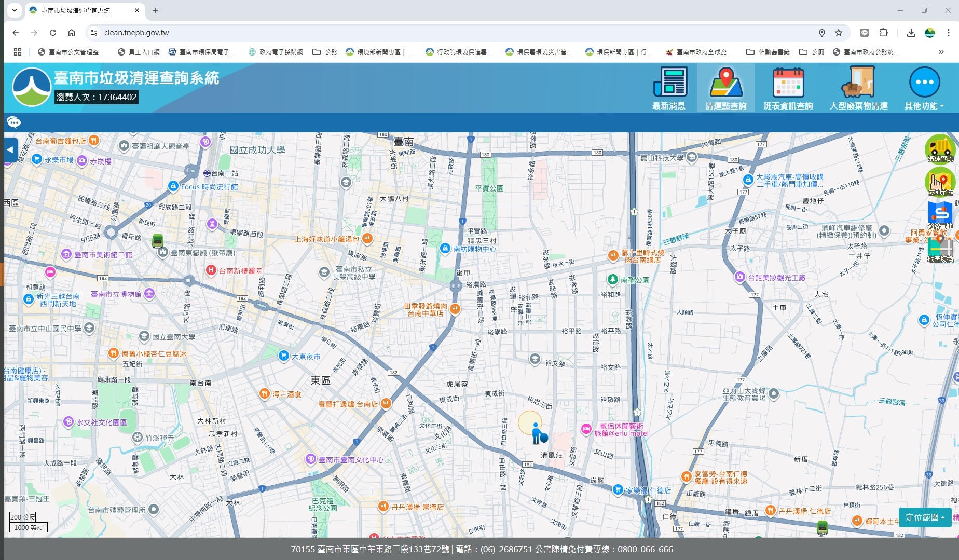
Task: Expand the 其他功能 dropdown menu
Action: (x=924, y=88)
